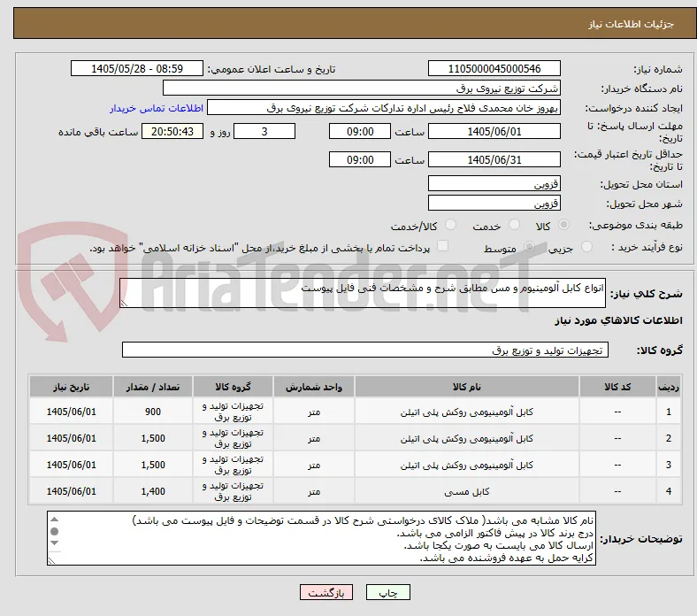Click the گروه کالا column header

pyautogui.click(x=233, y=387)
